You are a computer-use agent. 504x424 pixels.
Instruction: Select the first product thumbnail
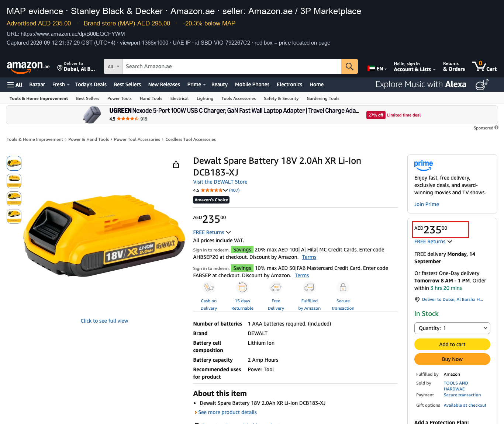[14, 163]
